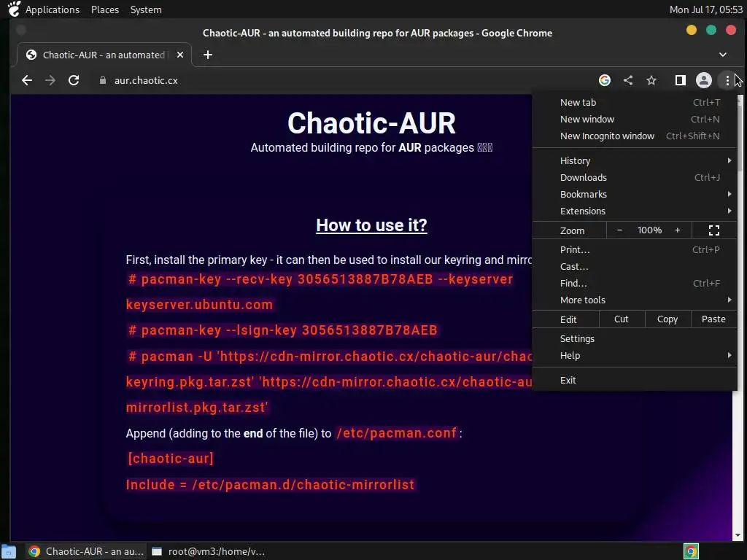This screenshot has height=560, width=747.
Task: Close the Chrome three-dot menu button
Action: [727, 80]
